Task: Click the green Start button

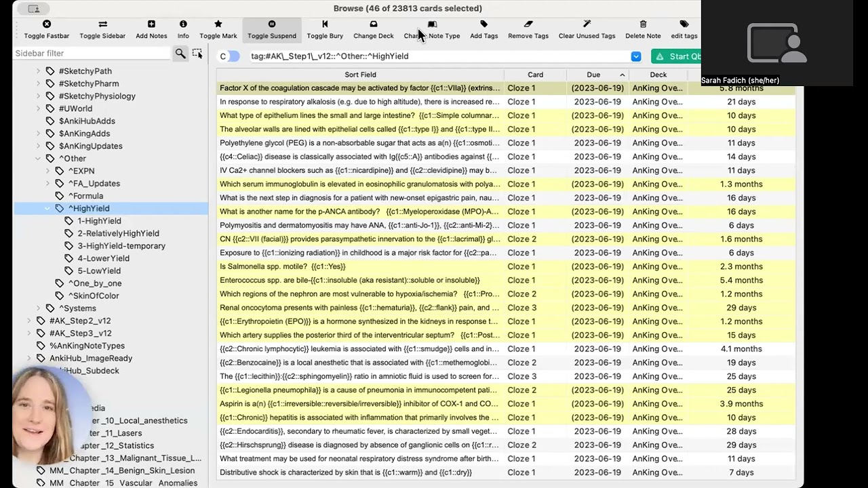Action: pyautogui.click(x=675, y=56)
